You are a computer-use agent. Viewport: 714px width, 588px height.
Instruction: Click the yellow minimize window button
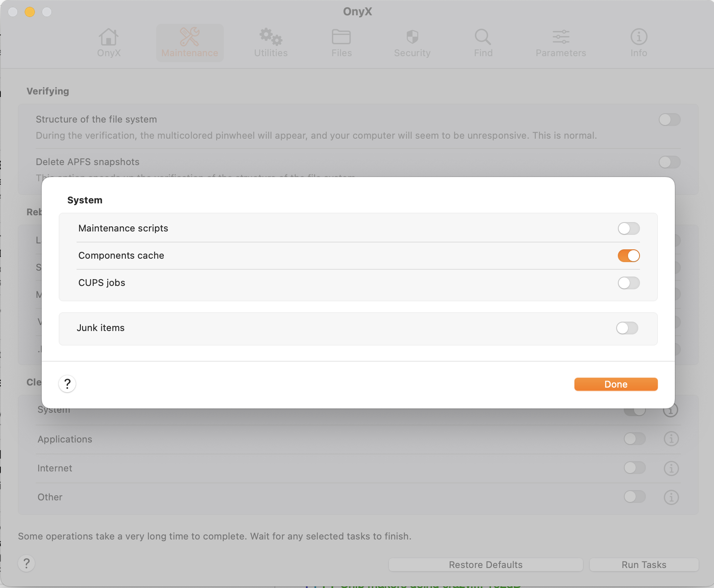[x=30, y=12]
